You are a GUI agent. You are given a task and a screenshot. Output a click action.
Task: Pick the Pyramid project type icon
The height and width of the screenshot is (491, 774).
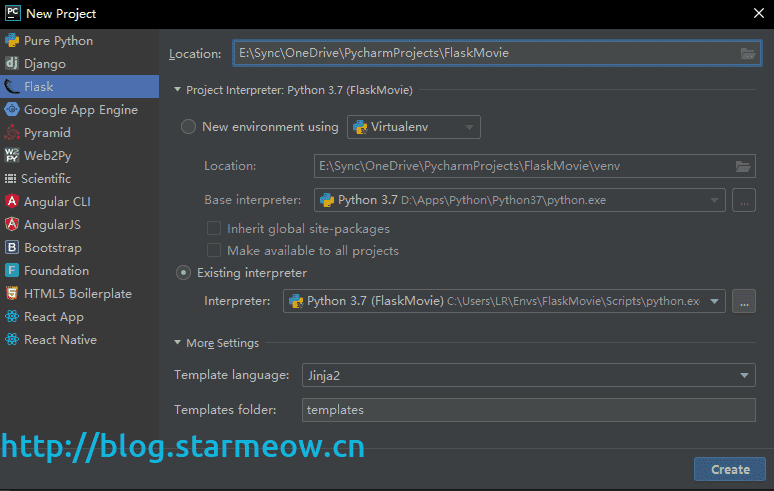pos(12,133)
